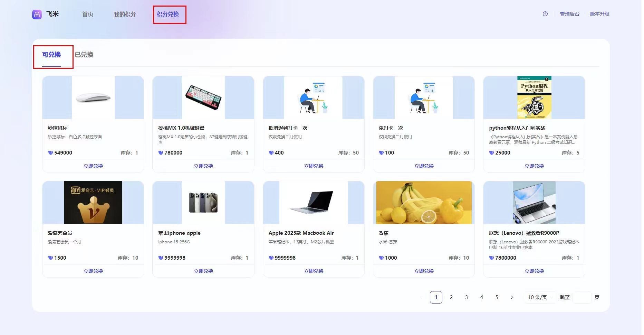Click 立即兑换 for python编程从入门到实战
Screen dimensions: 644x335
(x=534, y=166)
